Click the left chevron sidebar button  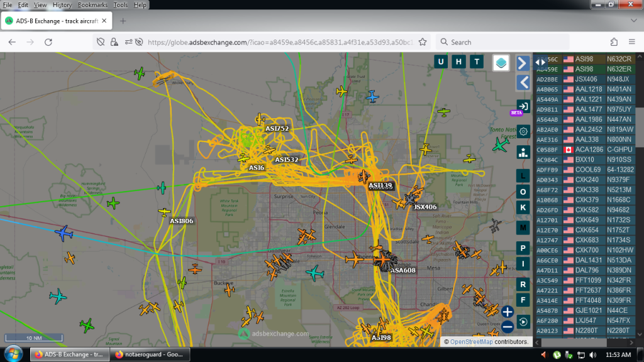tap(523, 83)
